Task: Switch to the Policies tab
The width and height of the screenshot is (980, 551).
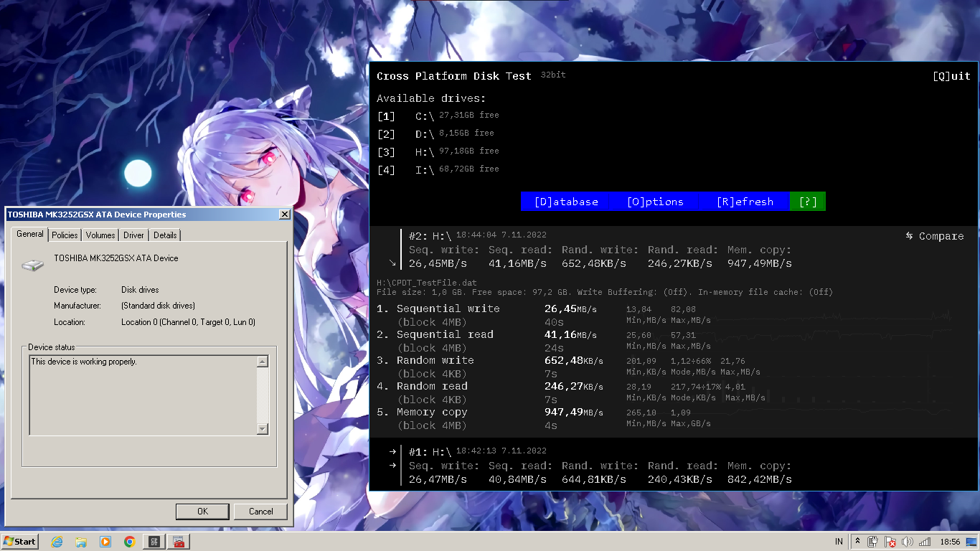Action: tap(65, 235)
